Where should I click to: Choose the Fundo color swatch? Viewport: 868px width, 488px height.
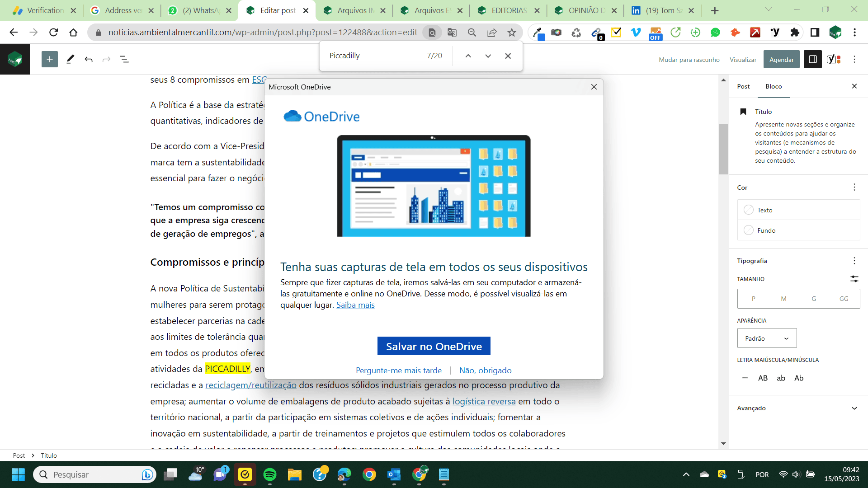point(798,230)
